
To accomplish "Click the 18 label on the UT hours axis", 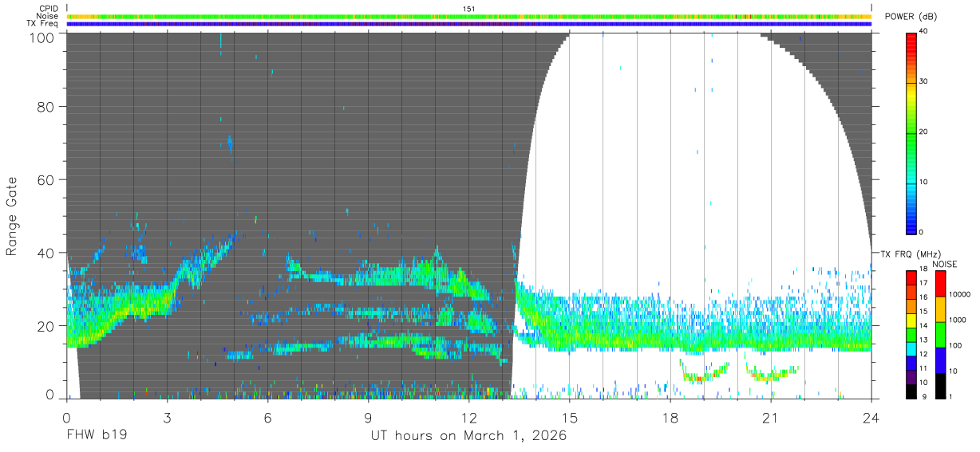I will 670,417.
